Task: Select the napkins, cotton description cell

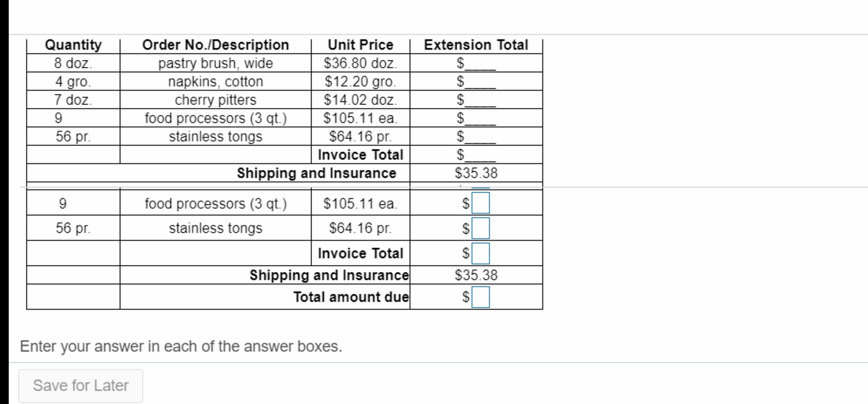Action: 216,82
